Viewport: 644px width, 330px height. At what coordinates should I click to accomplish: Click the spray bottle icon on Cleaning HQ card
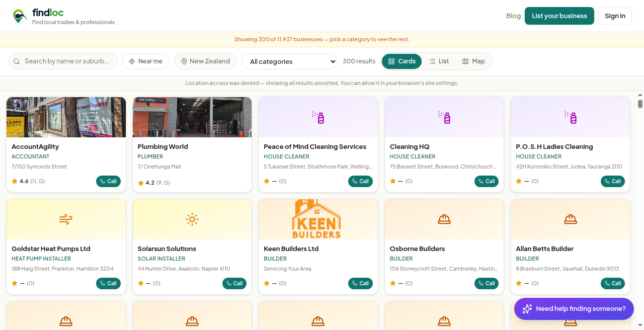coord(444,117)
